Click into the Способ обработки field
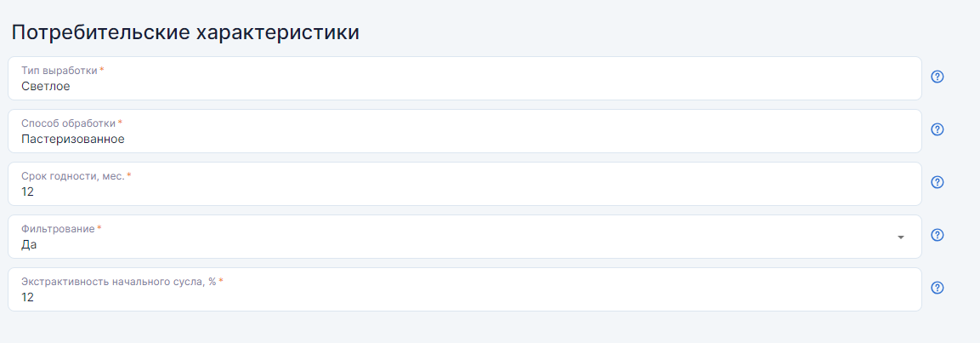 (464, 131)
